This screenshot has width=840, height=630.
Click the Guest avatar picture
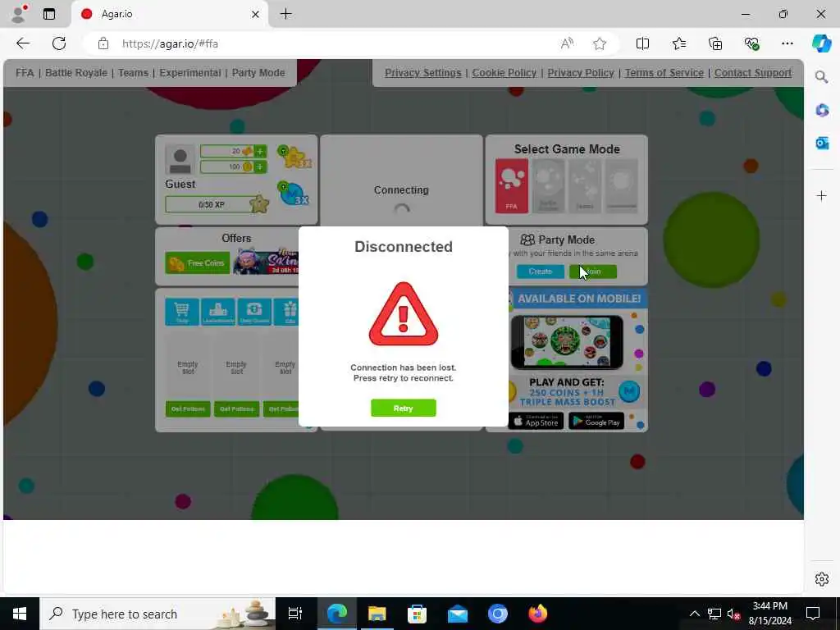tap(180, 160)
